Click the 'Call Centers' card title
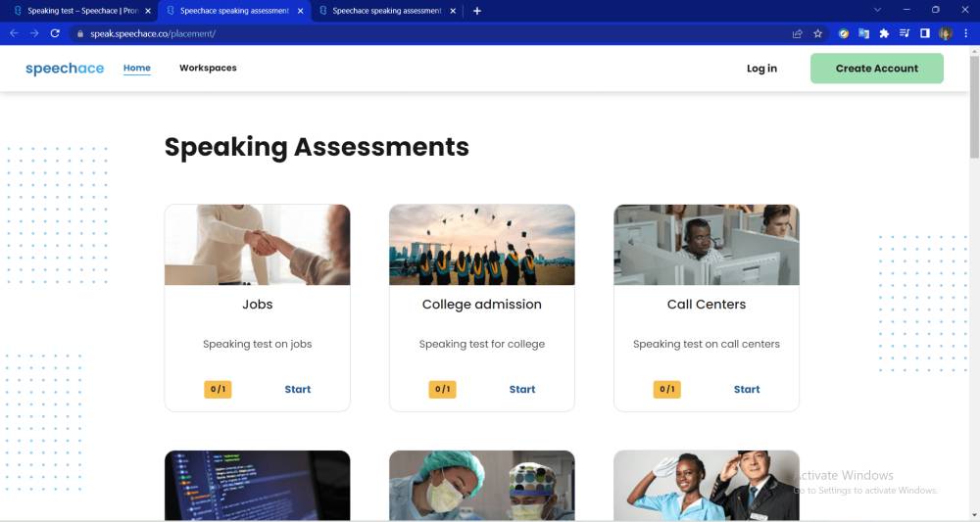Screen dimensions: 980x522 707,304
